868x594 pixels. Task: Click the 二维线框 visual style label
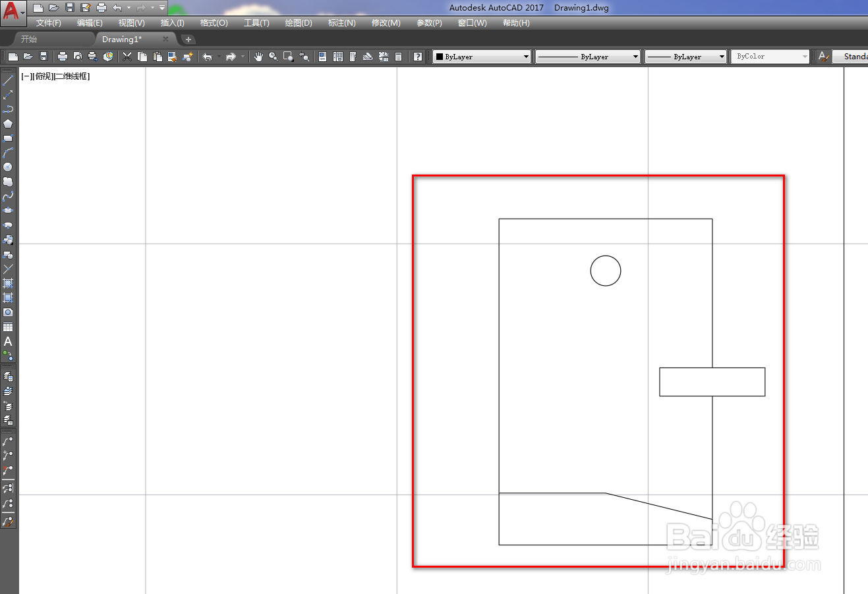pyautogui.click(x=71, y=76)
